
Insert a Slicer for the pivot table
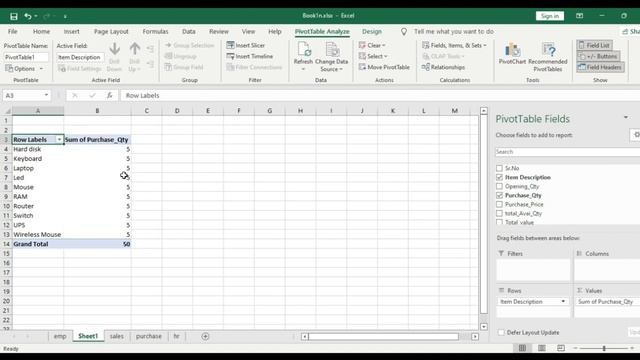(x=246, y=45)
